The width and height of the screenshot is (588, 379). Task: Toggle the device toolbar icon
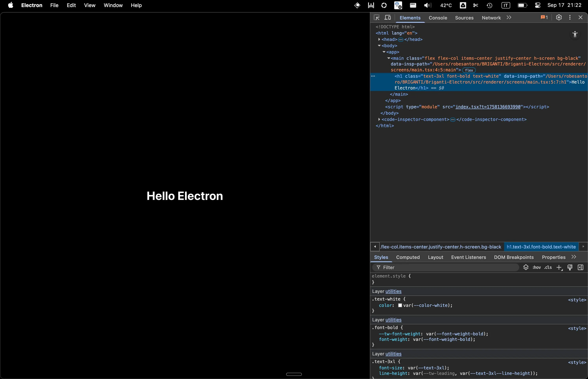pyautogui.click(x=388, y=17)
